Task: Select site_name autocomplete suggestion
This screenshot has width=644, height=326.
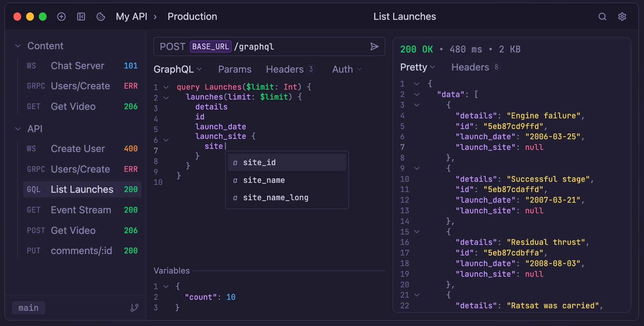Action: coord(264,180)
